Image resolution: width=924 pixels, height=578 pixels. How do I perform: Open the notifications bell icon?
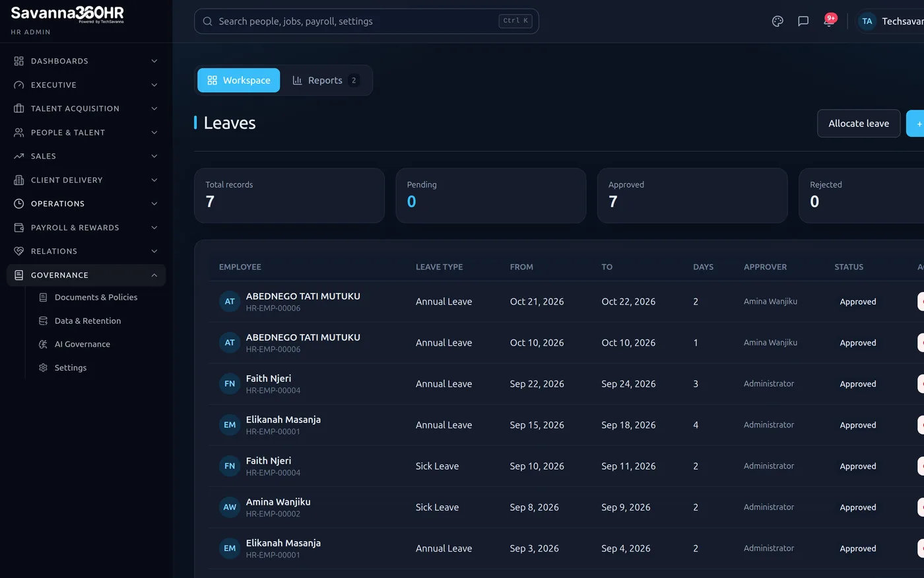click(x=829, y=21)
